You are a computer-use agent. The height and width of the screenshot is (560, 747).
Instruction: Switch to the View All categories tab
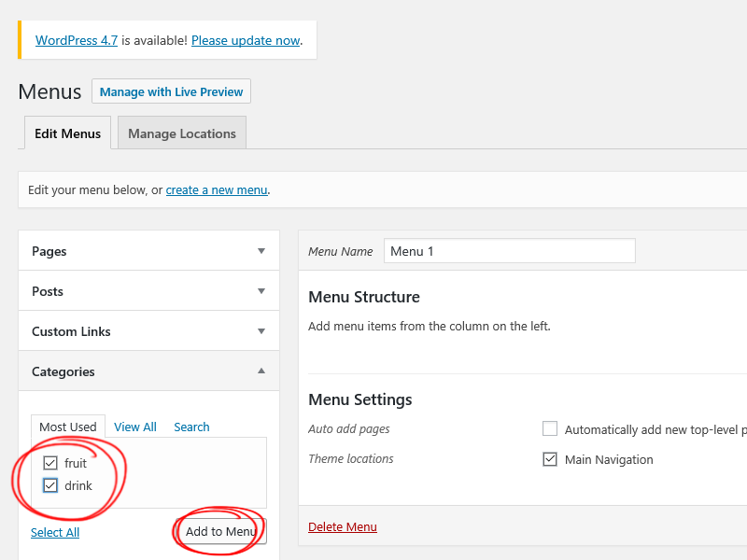click(x=135, y=427)
